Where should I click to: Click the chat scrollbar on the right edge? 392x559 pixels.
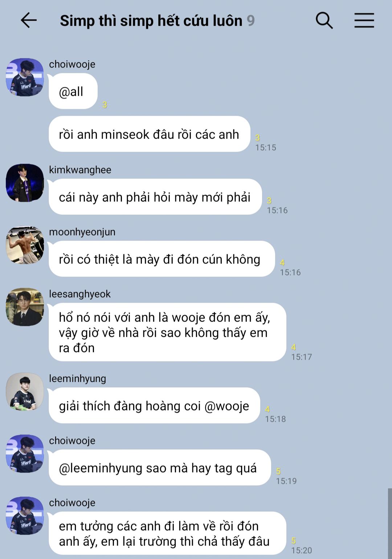pyautogui.click(x=390, y=523)
